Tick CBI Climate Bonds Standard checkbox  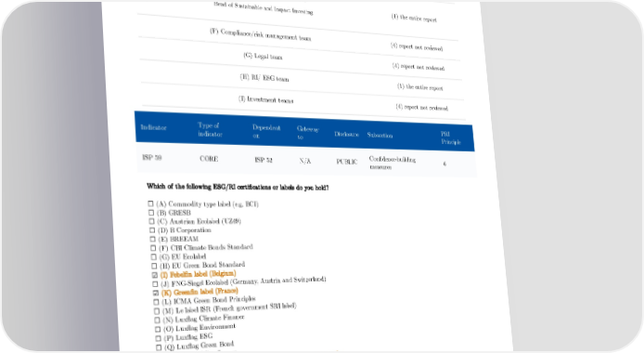[153, 248]
